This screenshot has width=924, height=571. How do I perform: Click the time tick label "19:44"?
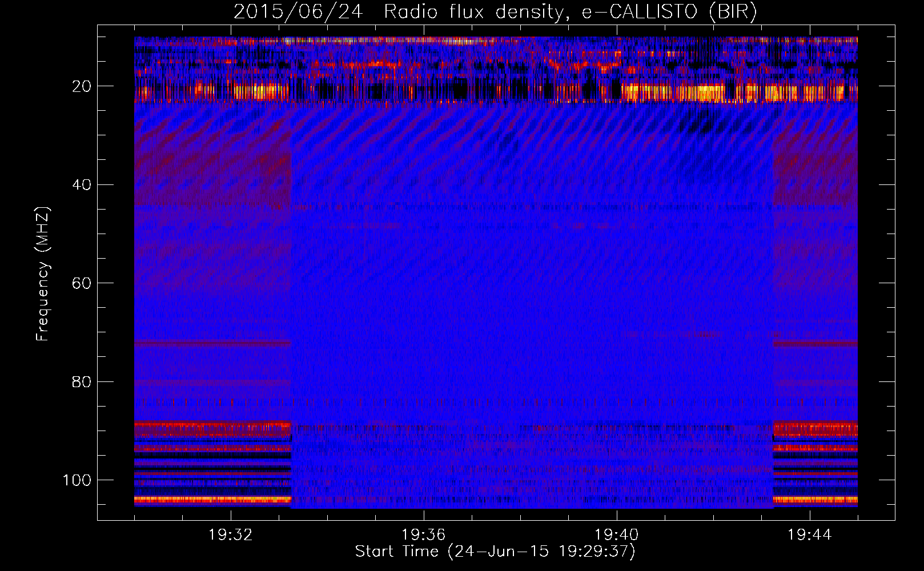pos(810,535)
